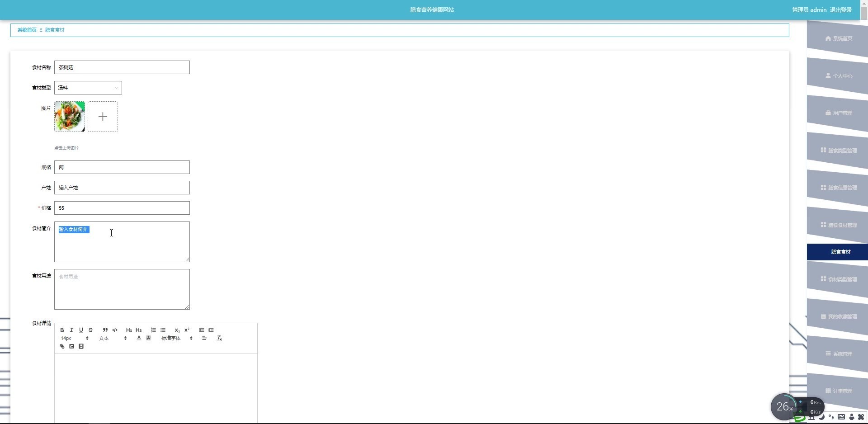
Task: Click the 管理员 admin label in header
Action: click(809, 10)
